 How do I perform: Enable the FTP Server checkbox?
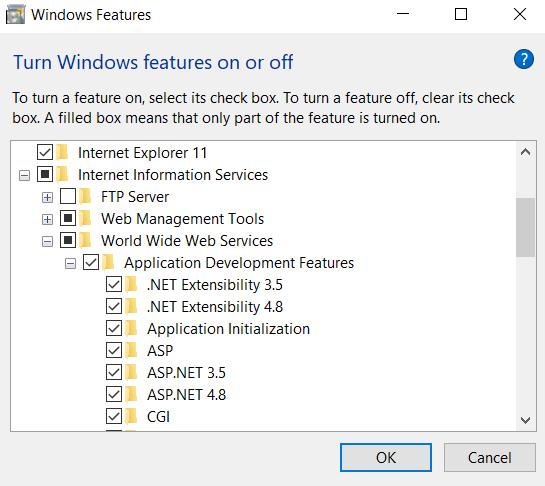coord(68,196)
